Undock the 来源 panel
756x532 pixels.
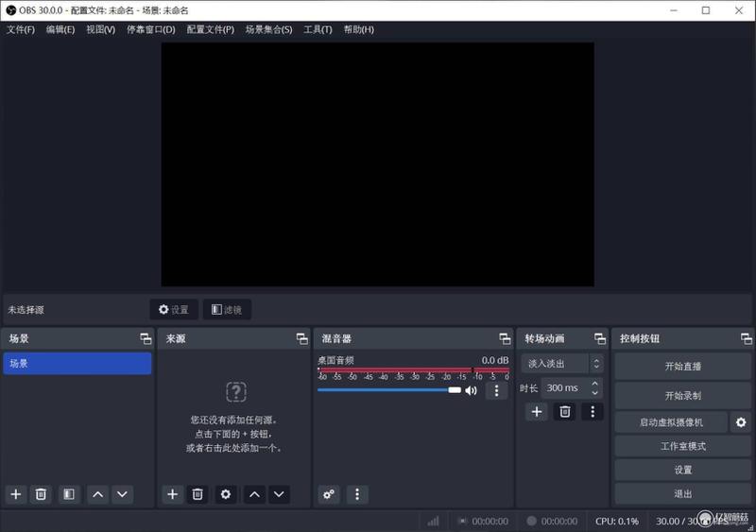302,338
